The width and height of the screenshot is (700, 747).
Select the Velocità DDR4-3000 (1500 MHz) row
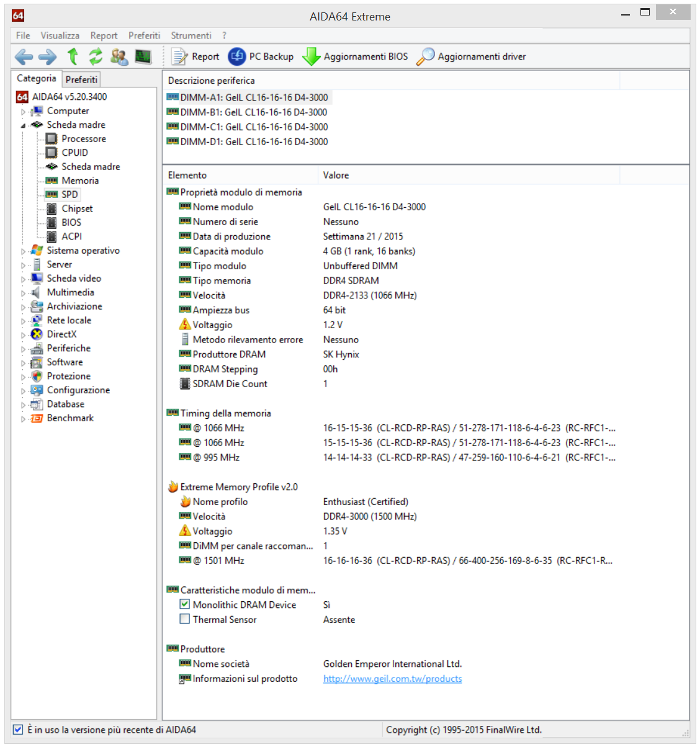(x=425, y=517)
